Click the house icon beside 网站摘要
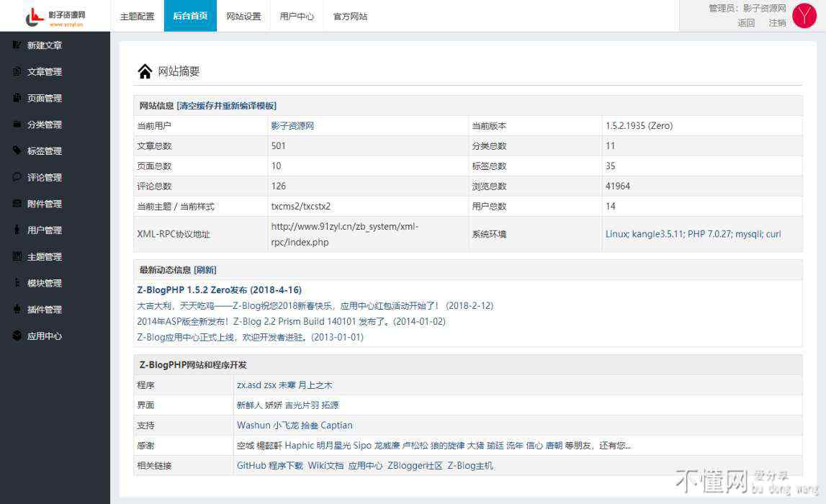 tap(145, 71)
